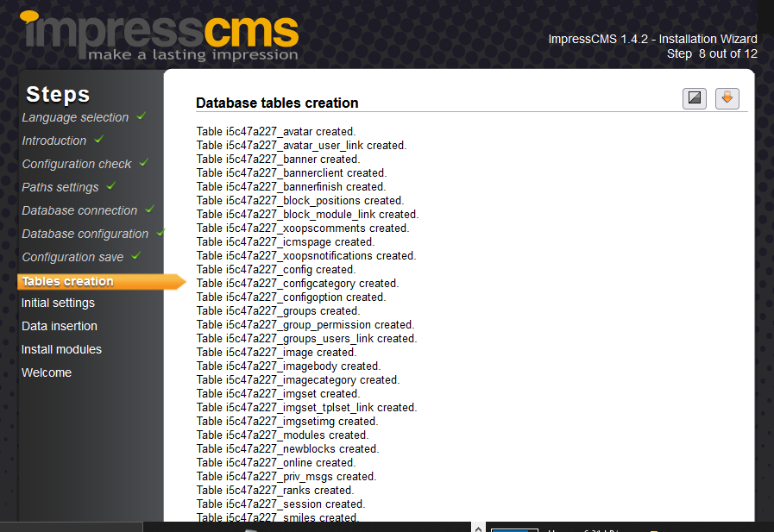Open the Language selection step label

pyautogui.click(x=75, y=117)
